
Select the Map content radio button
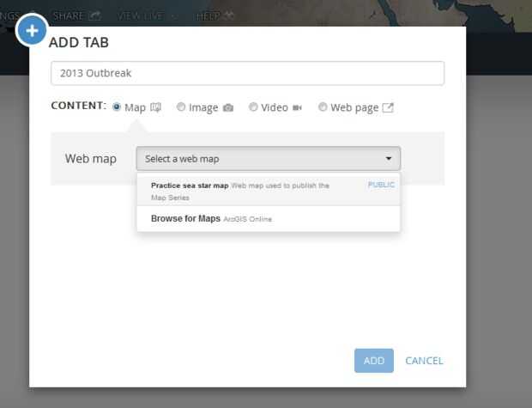click(x=117, y=107)
